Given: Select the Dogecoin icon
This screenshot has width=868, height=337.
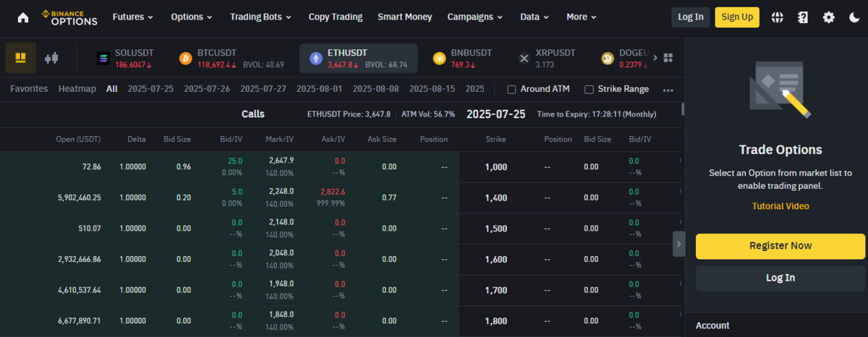Looking at the screenshot, I should 606,59.
